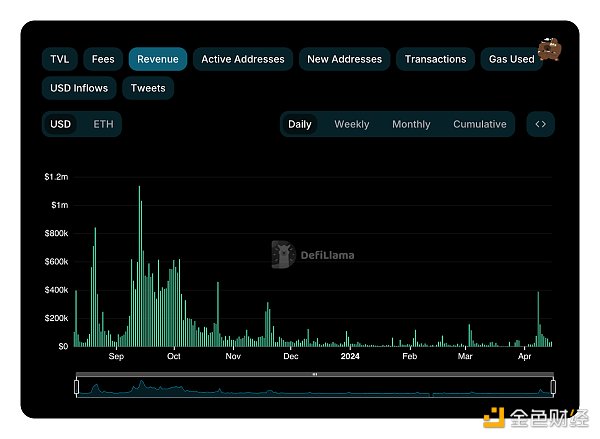Image resolution: width=600 pixels, height=439 pixels.
Task: Click the embed code brackets icon
Action: 540,124
